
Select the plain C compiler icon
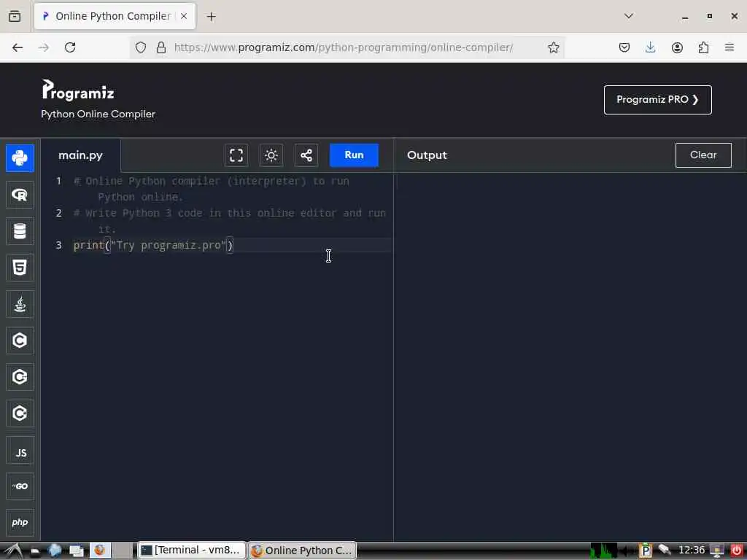[x=20, y=341]
